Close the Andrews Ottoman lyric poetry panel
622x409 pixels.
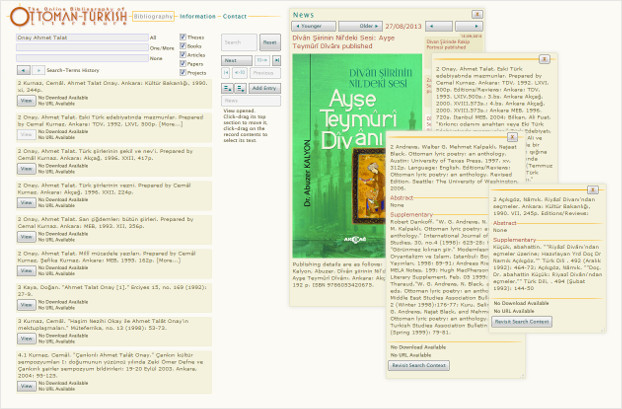click(512, 137)
